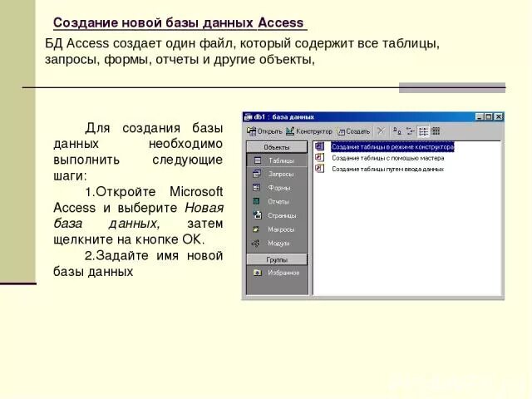Click the Конструктор toolbar button
Image resolution: width=532 pixels, height=399 pixels.
[308, 131]
